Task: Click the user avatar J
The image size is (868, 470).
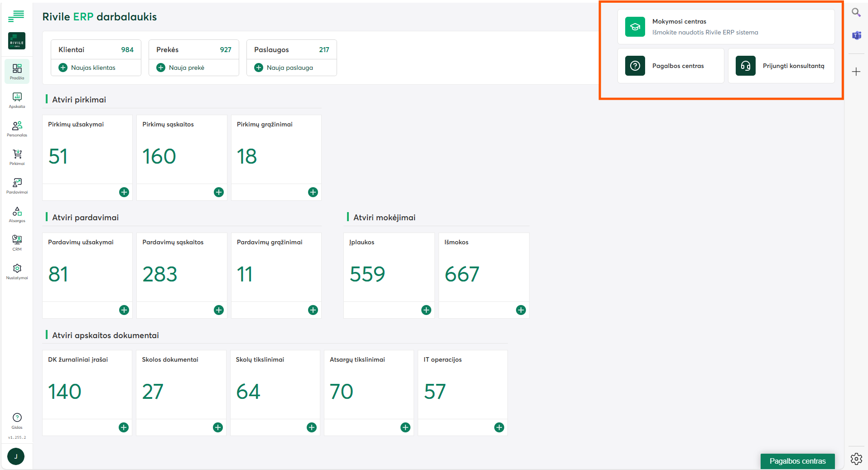Action: click(16, 456)
